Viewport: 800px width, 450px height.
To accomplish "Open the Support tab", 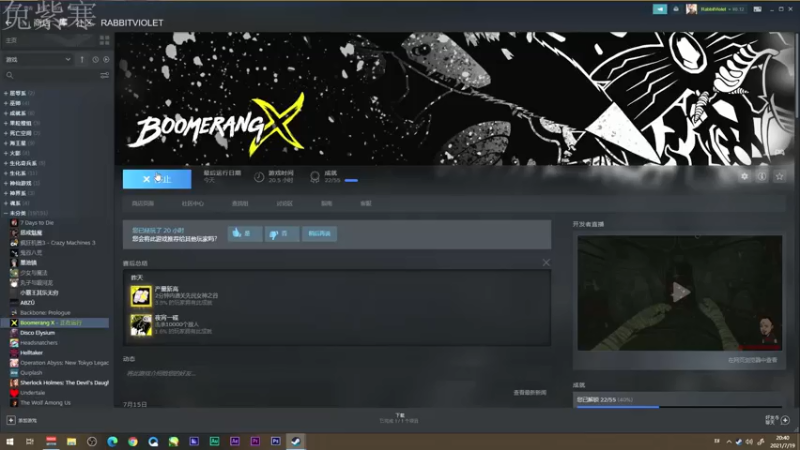I will coord(366,204).
